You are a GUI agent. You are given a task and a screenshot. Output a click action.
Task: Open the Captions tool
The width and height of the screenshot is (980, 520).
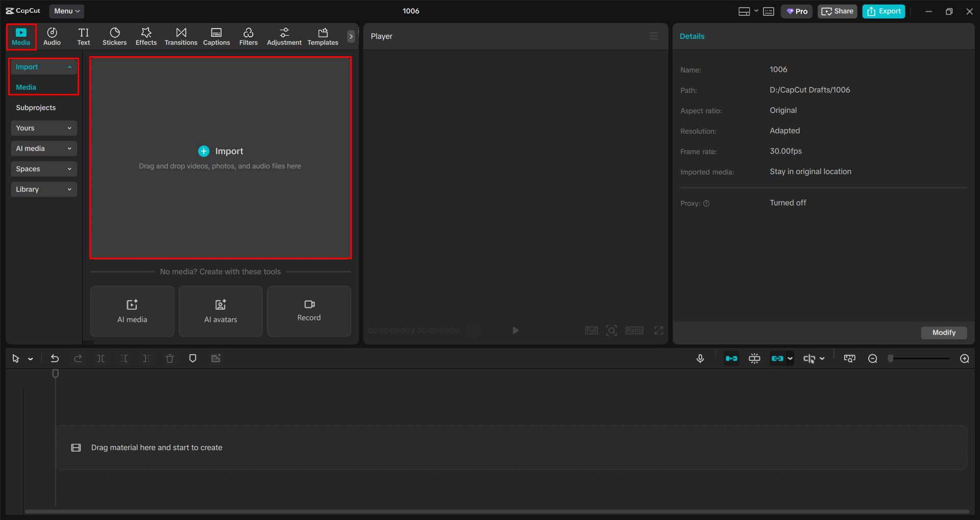216,36
